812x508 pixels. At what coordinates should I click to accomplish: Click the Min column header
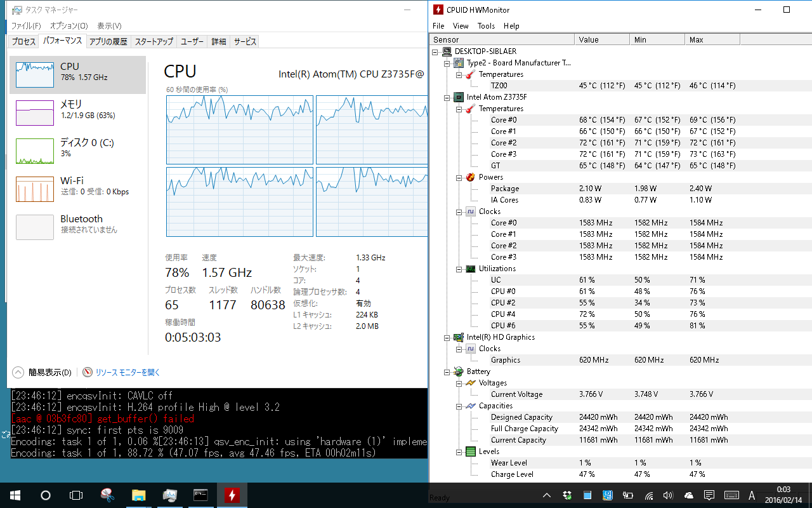pyautogui.click(x=658, y=39)
